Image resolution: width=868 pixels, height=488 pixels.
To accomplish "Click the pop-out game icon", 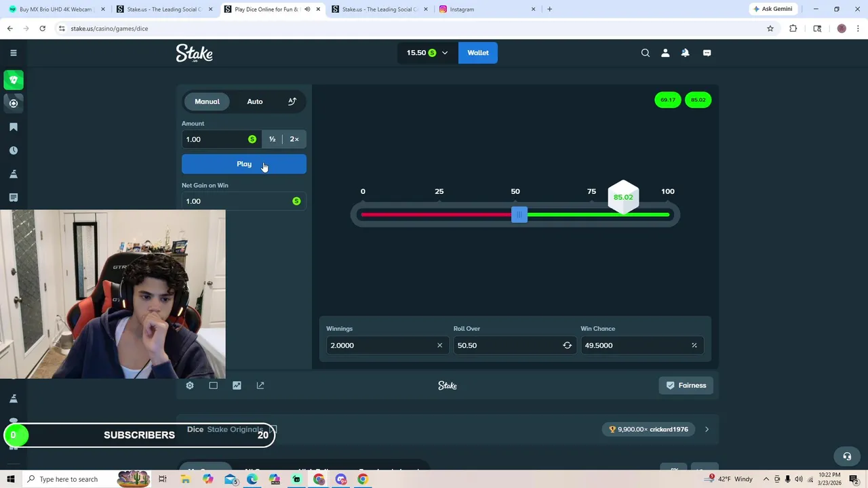I will 260,386.
